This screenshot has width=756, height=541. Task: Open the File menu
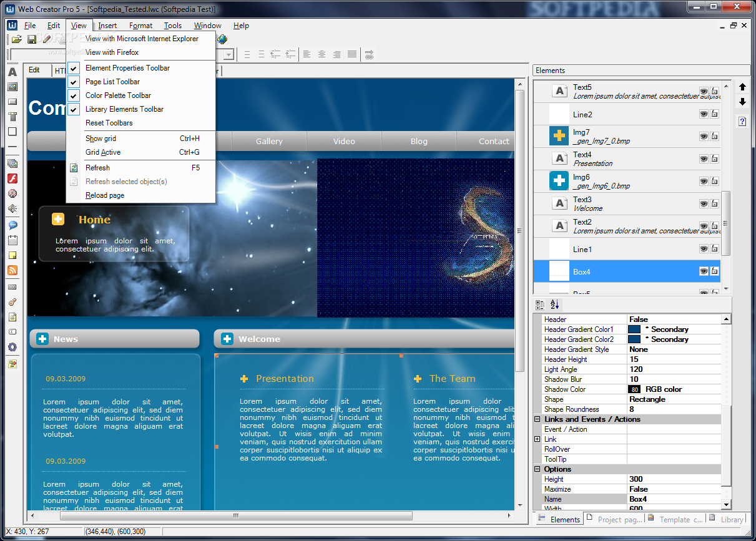(30, 26)
